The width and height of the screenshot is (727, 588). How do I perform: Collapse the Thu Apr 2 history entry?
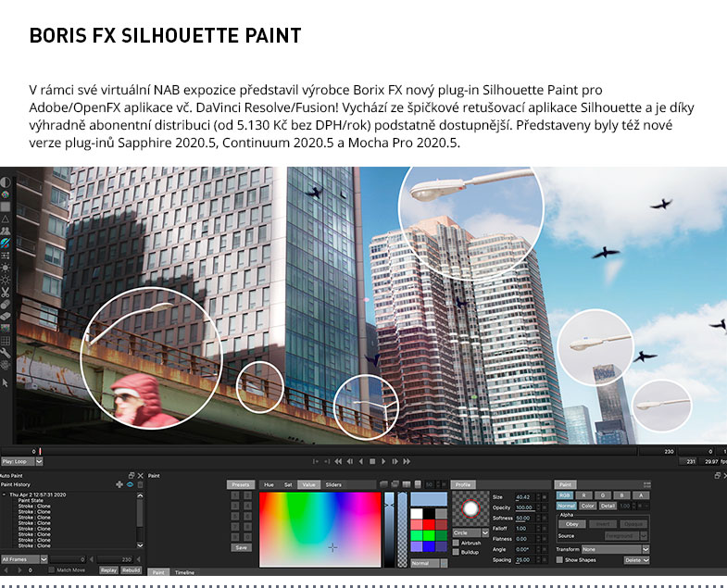click(5, 494)
